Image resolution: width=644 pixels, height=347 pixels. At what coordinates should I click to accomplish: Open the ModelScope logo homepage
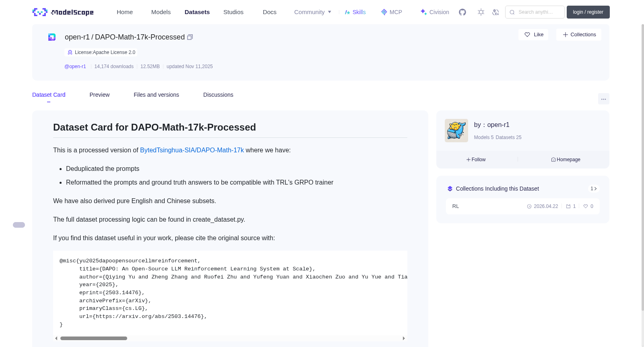coord(63,12)
